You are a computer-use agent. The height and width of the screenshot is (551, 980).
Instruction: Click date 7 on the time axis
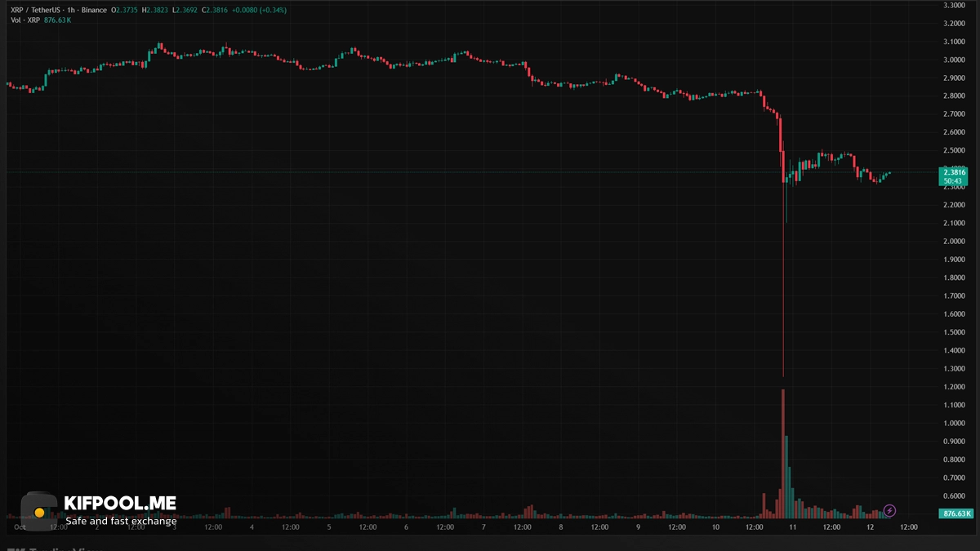(x=483, y=527)
